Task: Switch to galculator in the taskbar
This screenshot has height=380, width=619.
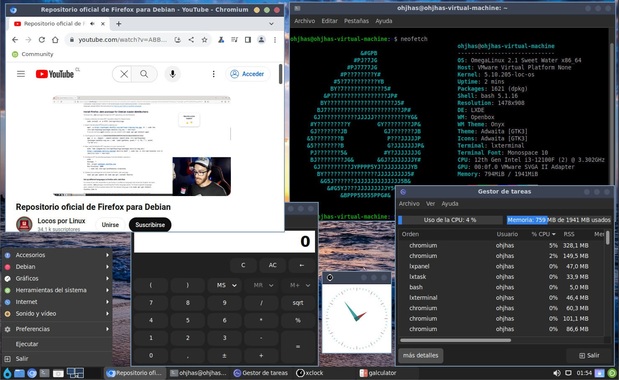Action: pos(378,373)
